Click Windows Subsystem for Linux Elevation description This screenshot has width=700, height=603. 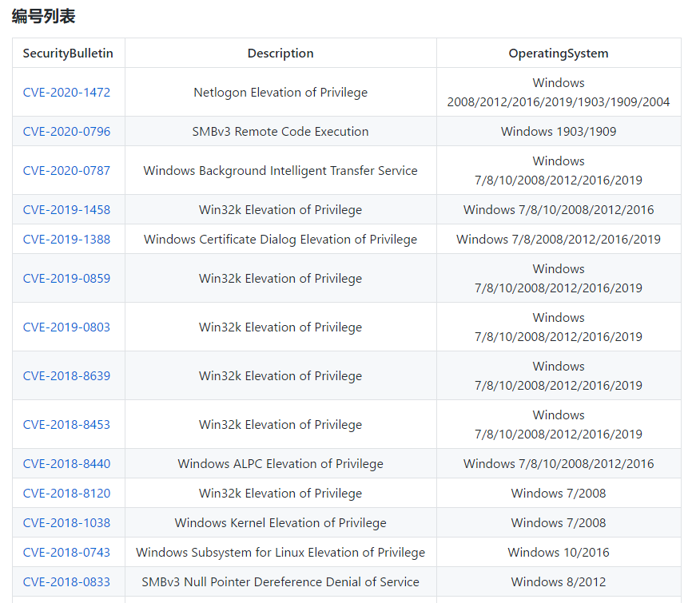click(x=280, y=553)
